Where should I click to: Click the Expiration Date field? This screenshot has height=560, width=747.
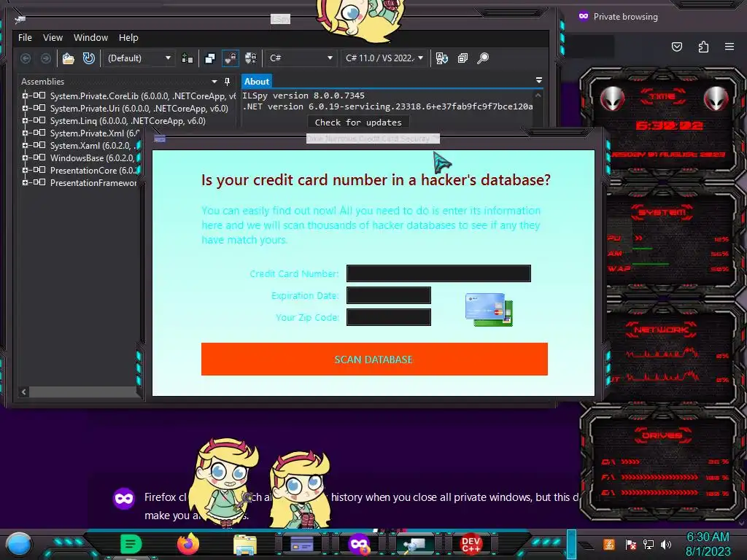pyautogui.click(x=389, y=295)
